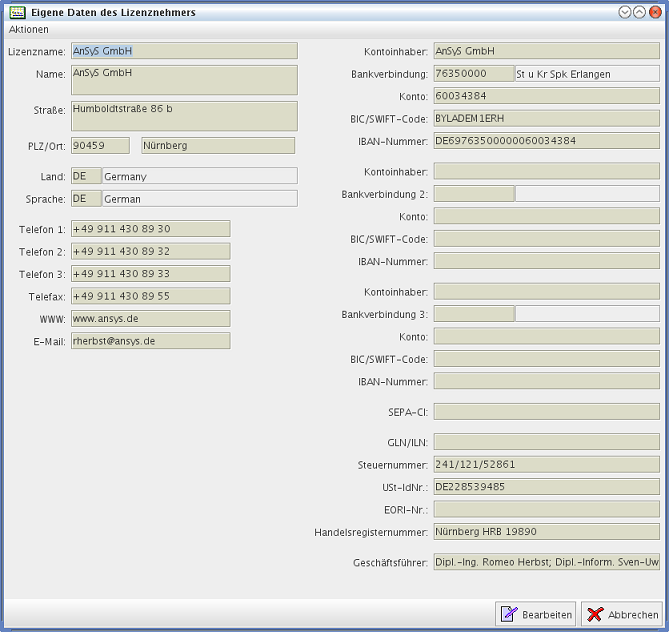Click the Land country code field
Screen dimensions: 669x632
(x=85, y=176)
